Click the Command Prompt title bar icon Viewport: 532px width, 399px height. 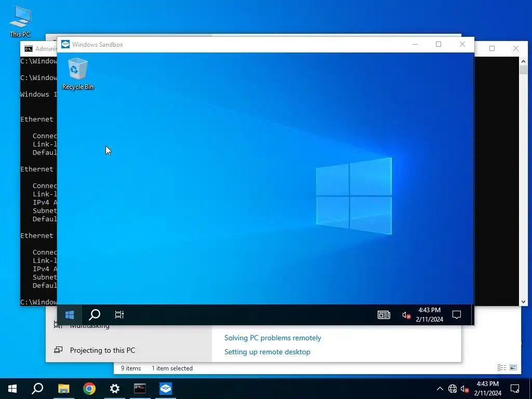click(x=29, y=49)
